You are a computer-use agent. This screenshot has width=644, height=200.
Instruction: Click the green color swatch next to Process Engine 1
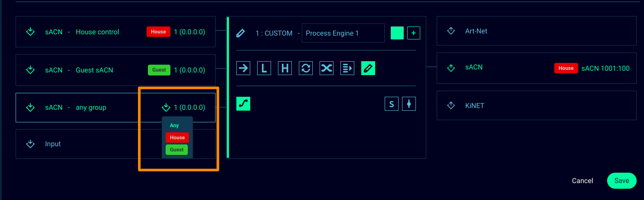[397, 33]
